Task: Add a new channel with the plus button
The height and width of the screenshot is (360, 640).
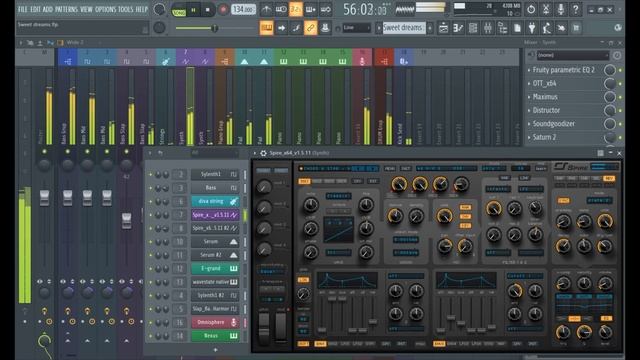Action: pos(215,350)
